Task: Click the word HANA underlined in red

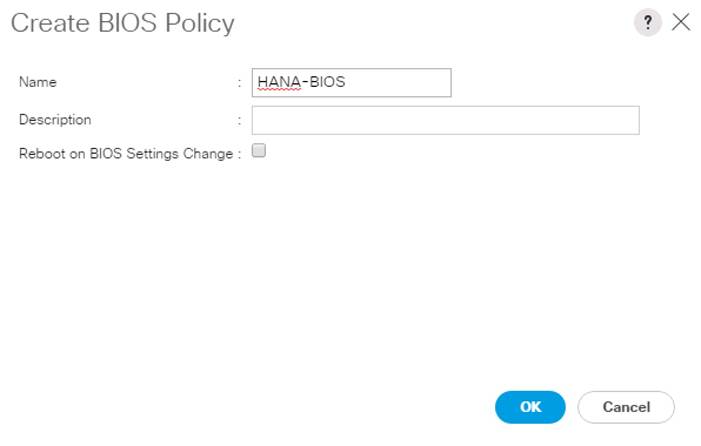Action: tap(279, 82)
